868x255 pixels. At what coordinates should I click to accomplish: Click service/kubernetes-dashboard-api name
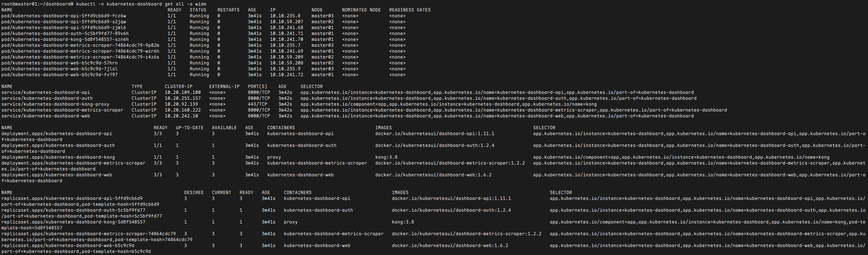46,93
